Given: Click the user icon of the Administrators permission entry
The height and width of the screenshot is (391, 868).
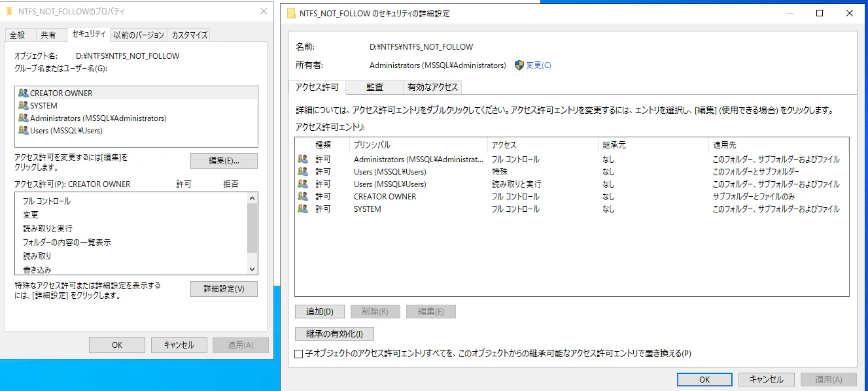Looking at the screenshot, I should point(303,159).
